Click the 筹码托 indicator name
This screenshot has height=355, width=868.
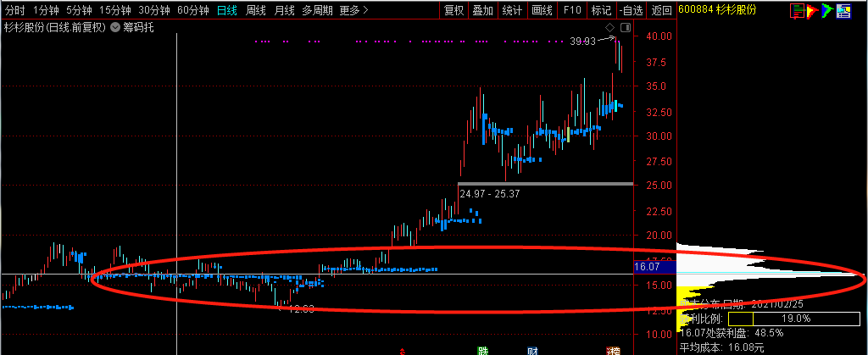[138, 27]
